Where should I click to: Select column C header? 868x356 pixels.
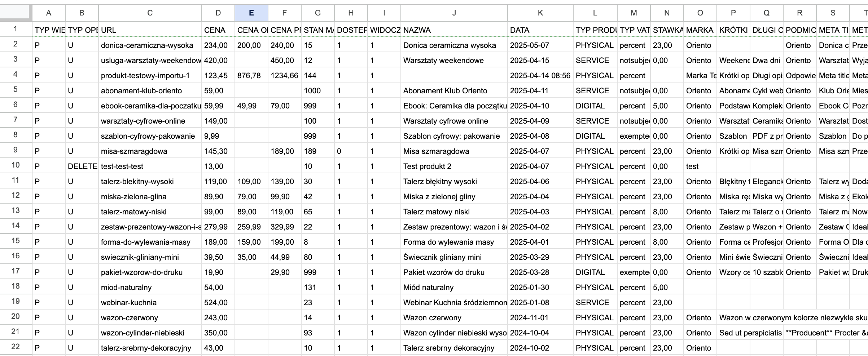pyautogui.click(x=150, y=13)
